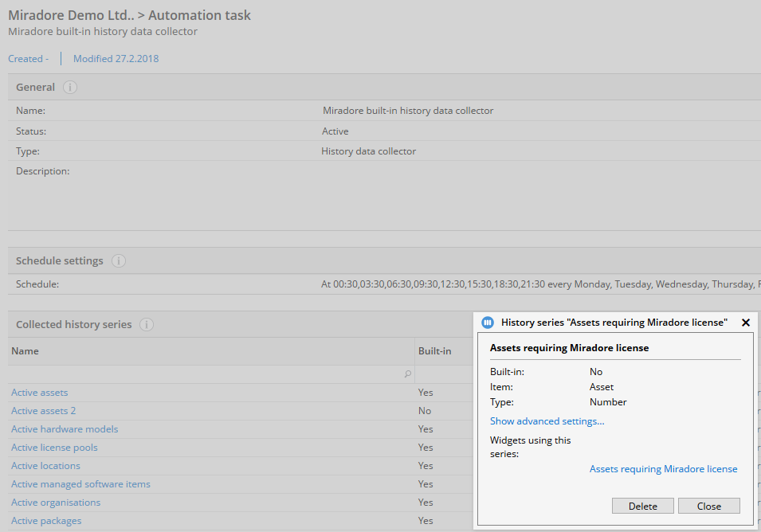This screenshot has height=532, width=761.
Task: Click the 'Yes' Built-in cell for Active assets
Action: tap(426, 393)
